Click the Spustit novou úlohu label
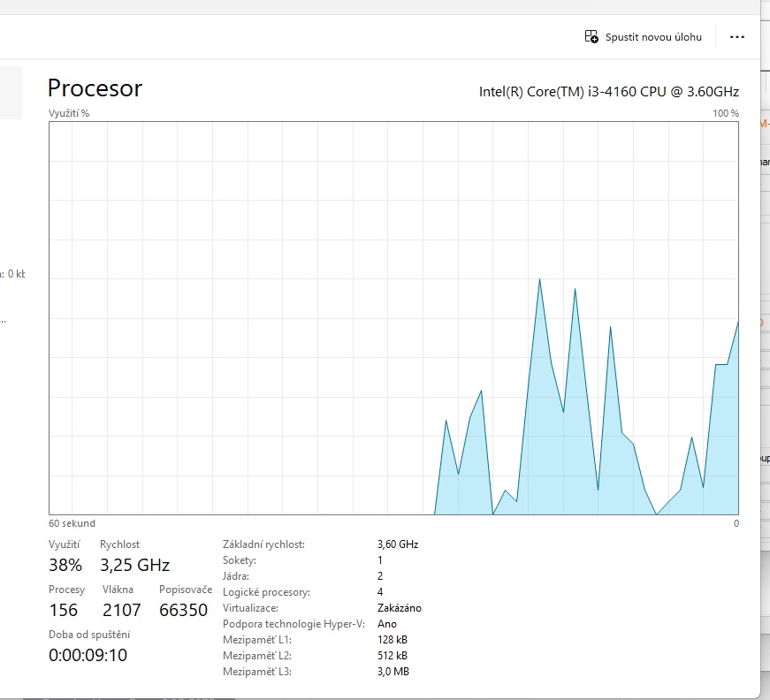The image size is (770, 700). pos(653,37)
